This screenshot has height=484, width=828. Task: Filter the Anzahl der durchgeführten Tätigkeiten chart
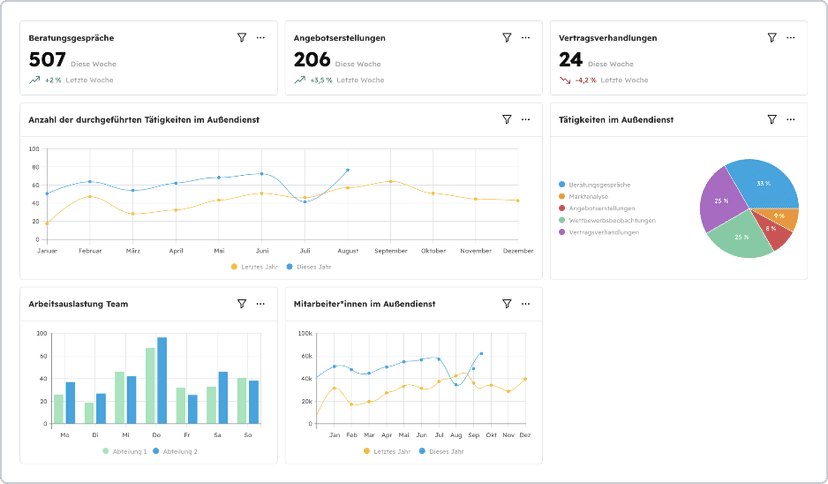(x=507, y=119)
